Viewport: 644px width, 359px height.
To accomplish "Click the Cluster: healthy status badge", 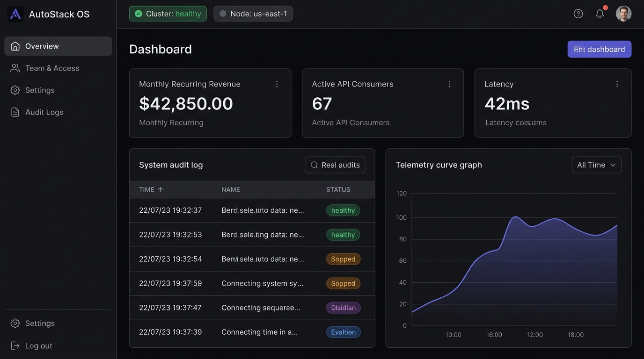I will (168, 14).
